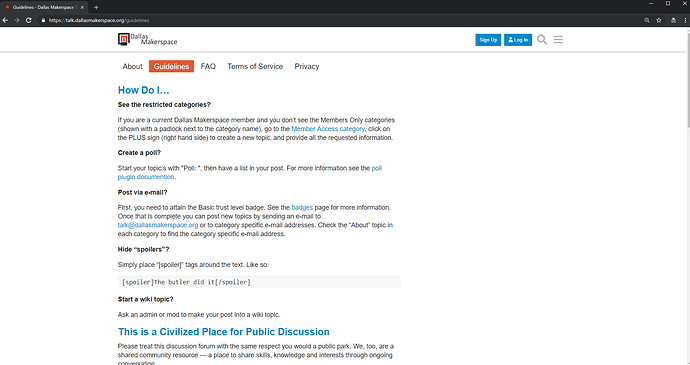Go to the Privacy tab
Viewport: 690px width, 365px height.
point(307,66)
